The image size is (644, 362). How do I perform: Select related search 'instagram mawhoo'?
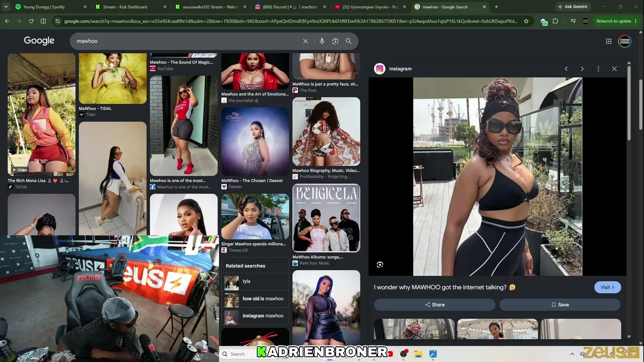click(255, 316)
